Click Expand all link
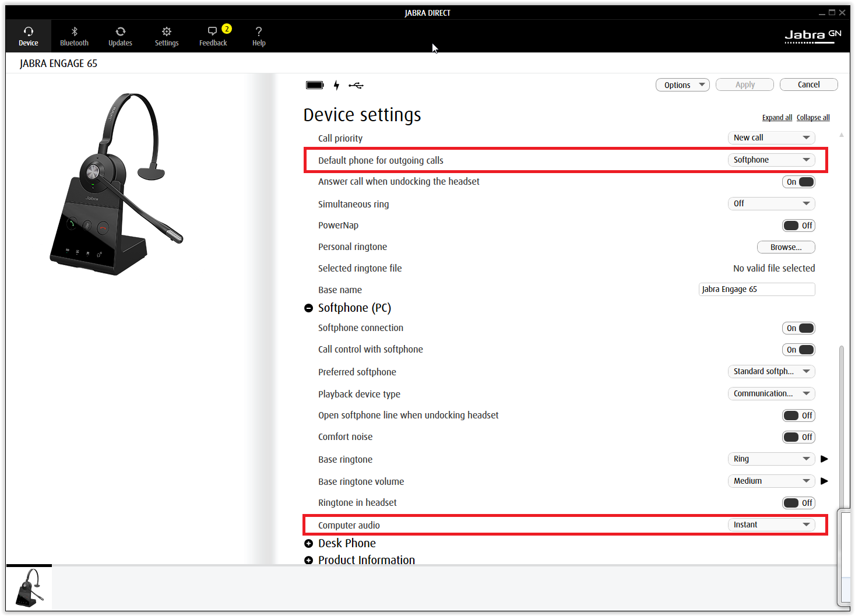The height and width of the screenshot is (616, 855). pos(777,117)
